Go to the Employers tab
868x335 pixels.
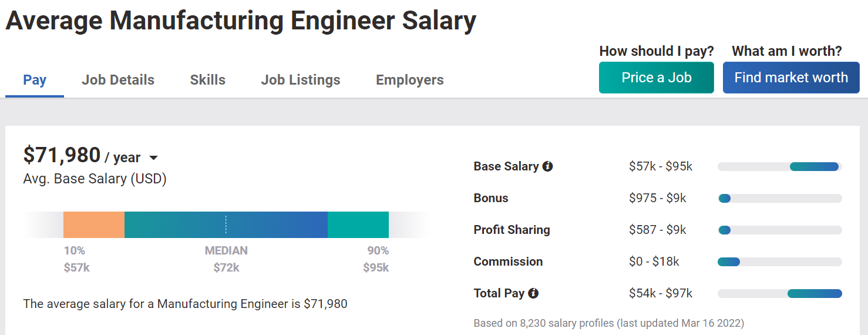[410, 80]
